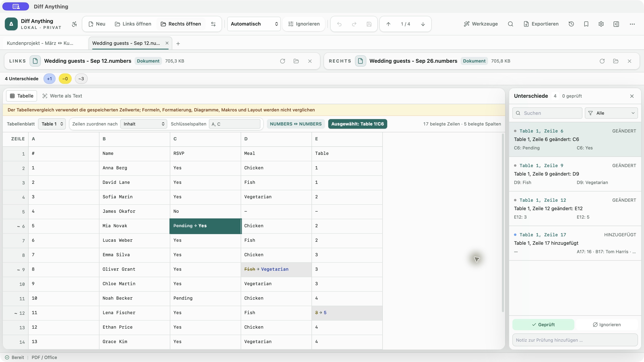Image resolution: width=644 pixels, height=362 pixels.
Task: Open the history clock icon
Action: pos(571,24)
